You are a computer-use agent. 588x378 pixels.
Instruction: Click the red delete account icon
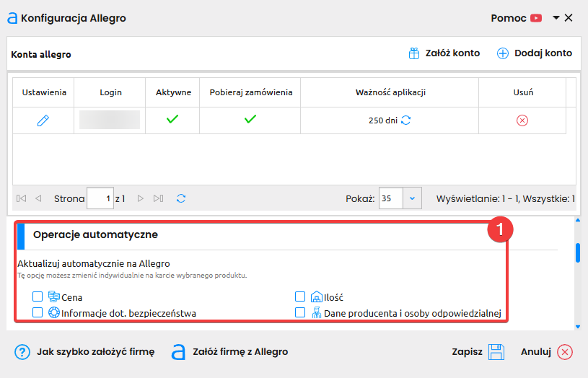point(522,120)
